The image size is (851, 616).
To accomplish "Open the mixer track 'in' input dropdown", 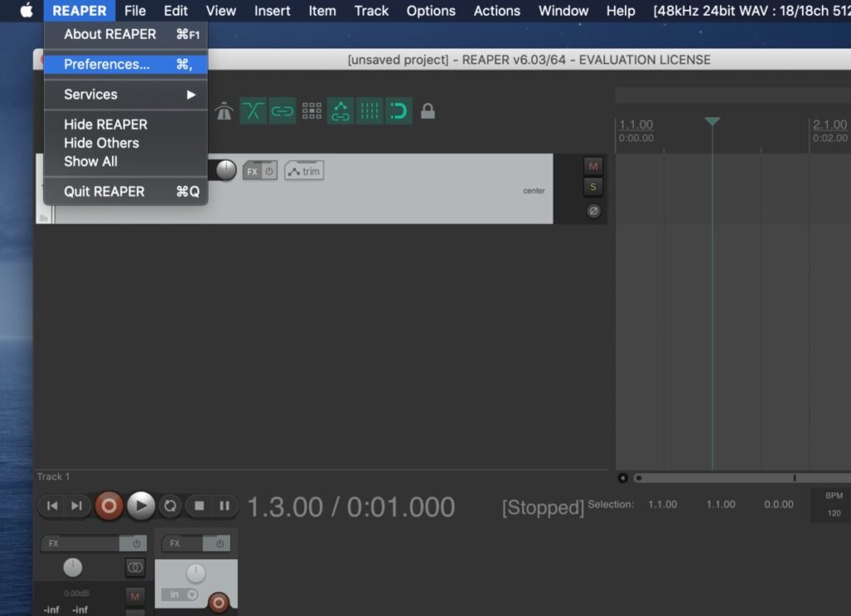I will pyautogui.click(x=181, y=594).
